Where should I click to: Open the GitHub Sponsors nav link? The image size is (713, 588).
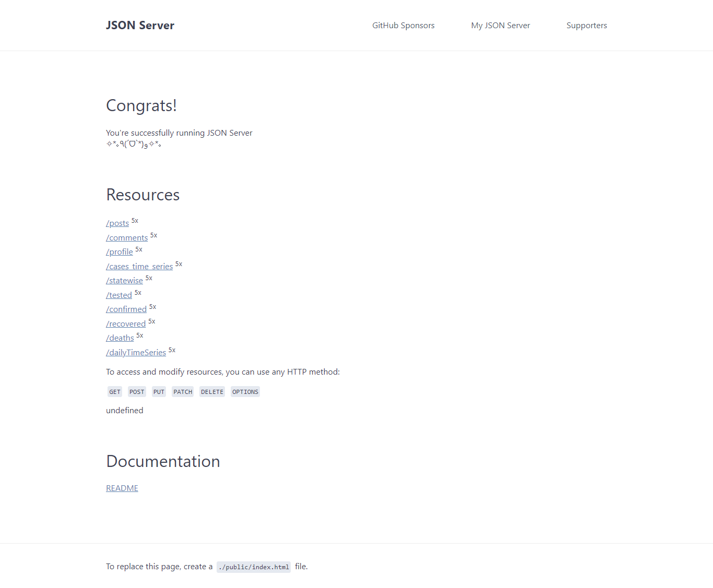click(403, 26)
